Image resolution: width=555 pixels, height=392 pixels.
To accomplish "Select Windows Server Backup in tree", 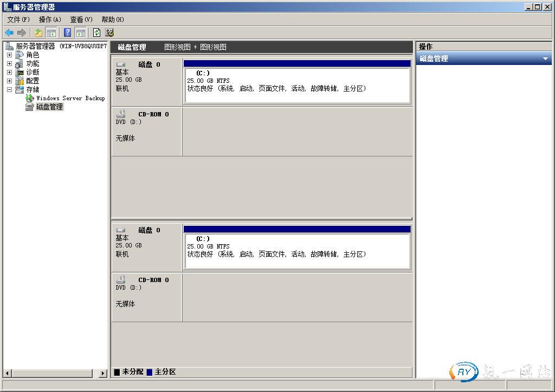I will [x=70, y=98].
